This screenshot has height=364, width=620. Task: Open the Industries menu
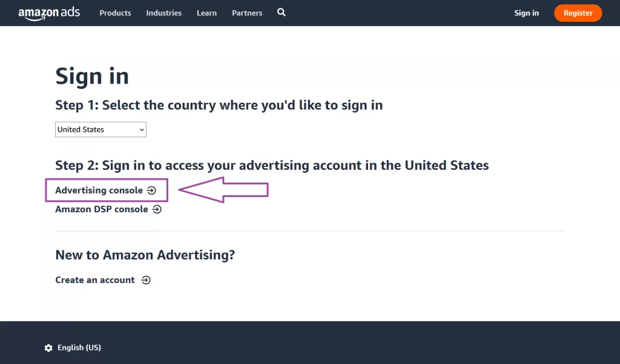pyautogui.click(x=163, y=13)
